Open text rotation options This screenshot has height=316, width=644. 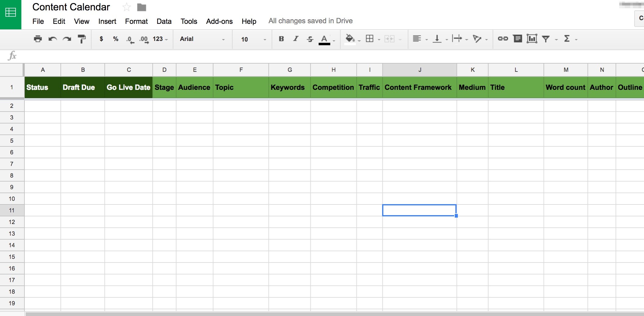[477, 39]
